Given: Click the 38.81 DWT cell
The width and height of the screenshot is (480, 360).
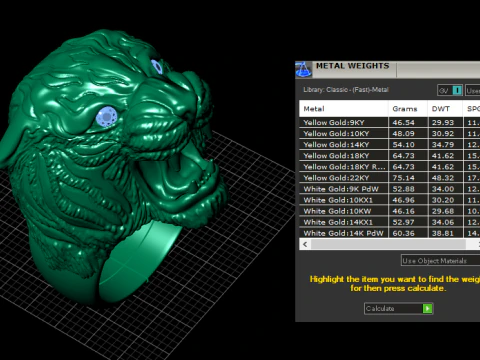Looking at the screenshot, I should (x=445, y=233).
